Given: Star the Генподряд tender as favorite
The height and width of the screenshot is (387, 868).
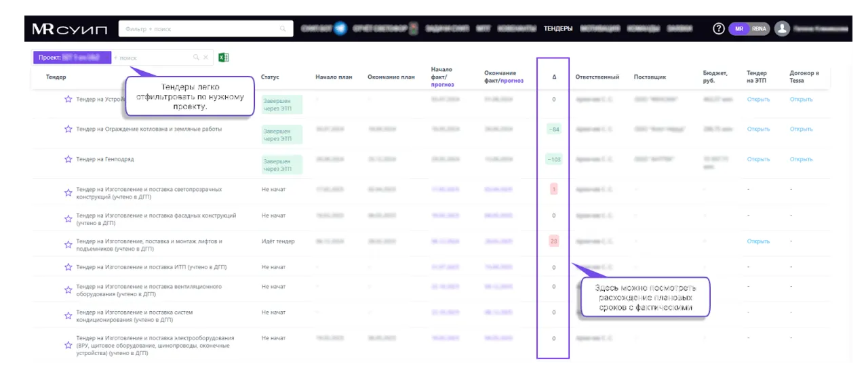Looking at the screenshot, I should [x=68, y=159].
